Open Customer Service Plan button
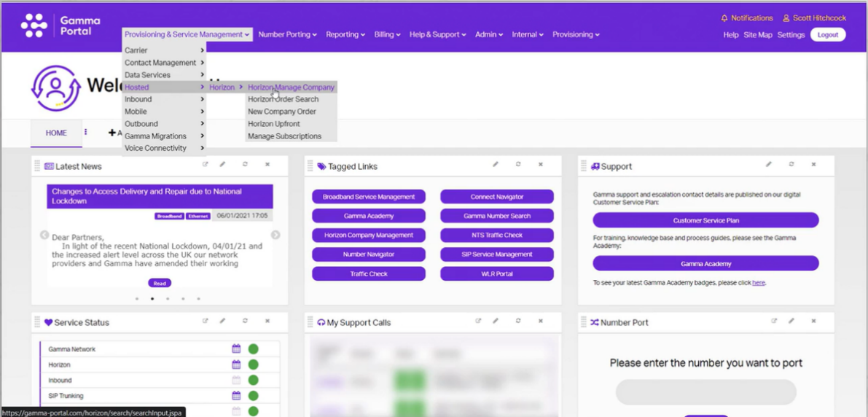Viewport: 868px width, 417px height. (x=705, y=220)
